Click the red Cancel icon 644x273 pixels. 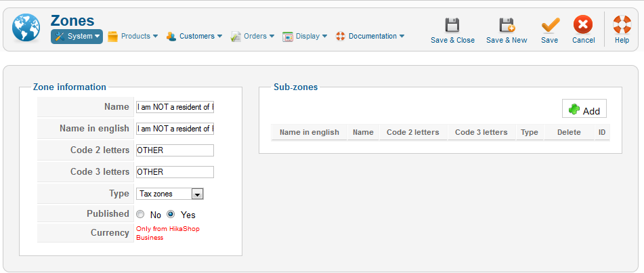pyautogui.click(x=583, y=26)
